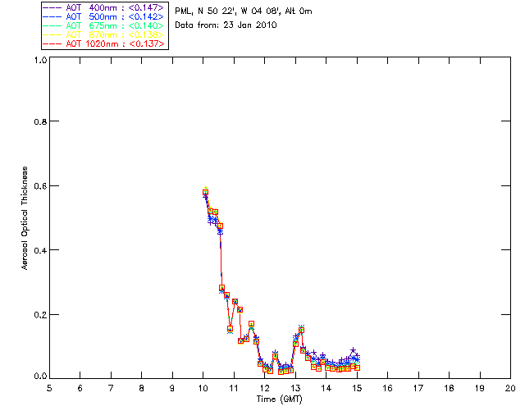
Task: Select the AOT 1020nm legend entry
Action: point(104,43)
